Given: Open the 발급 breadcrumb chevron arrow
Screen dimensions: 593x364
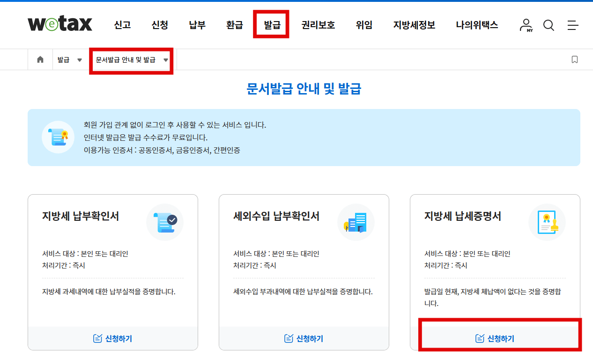Looking at the screenshot, I should (79, 59).
